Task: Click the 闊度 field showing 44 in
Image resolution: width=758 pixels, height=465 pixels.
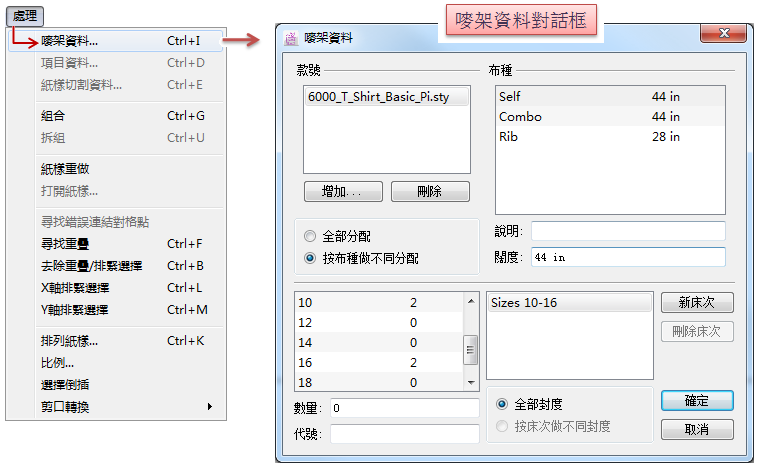Action: coord(628,257)
